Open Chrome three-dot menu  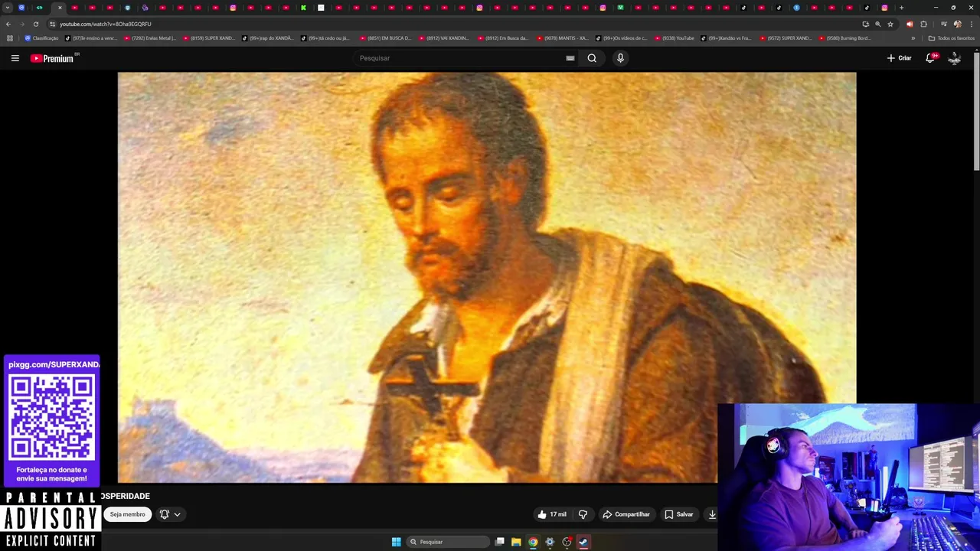tap(972, 24)
